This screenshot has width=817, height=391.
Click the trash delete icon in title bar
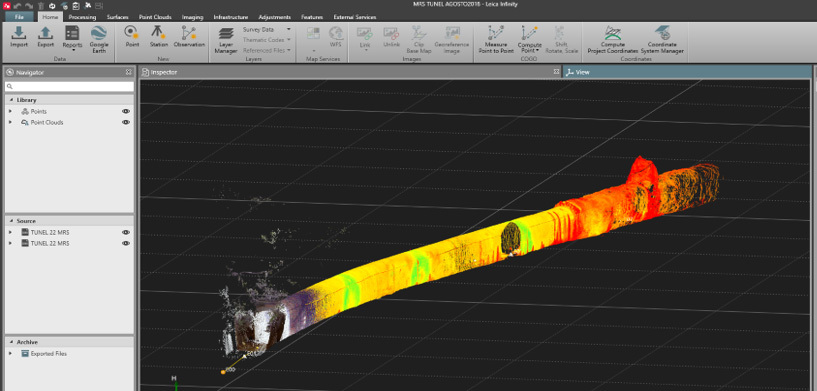(x=40, y=6)
